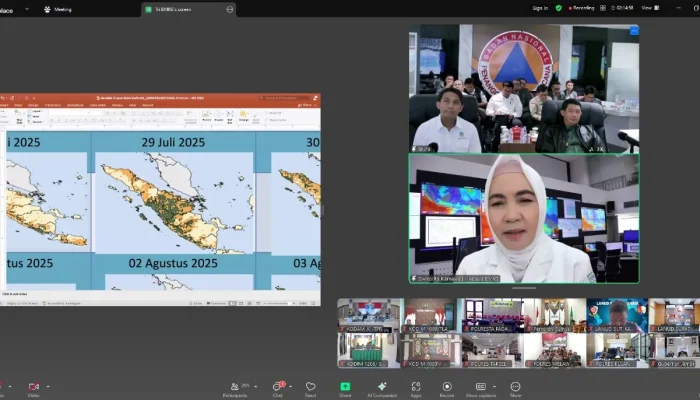Image resolution: width=700 pixels, height=400 pixels.
Task: Click the notes placeholder below the slide
Action: pyautogui.click(x=15, y=294)
